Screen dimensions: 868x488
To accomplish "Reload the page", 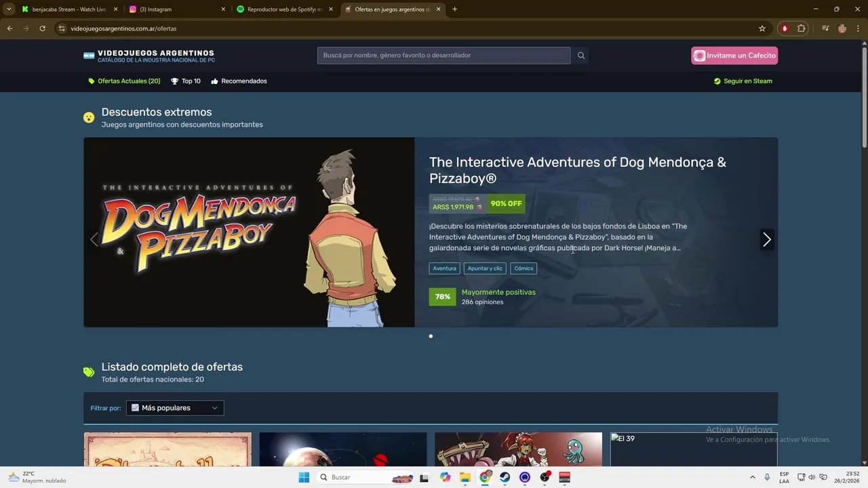I will point(42,28).
